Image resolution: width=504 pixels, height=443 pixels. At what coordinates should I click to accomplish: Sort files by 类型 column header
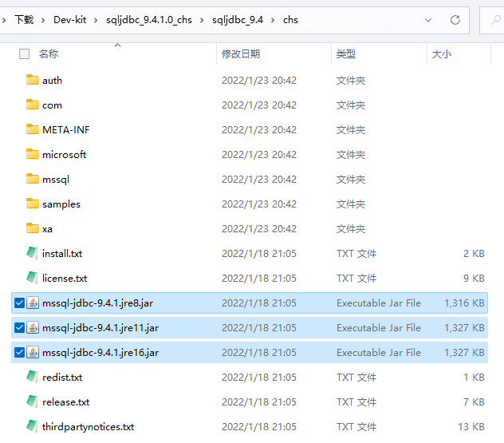[346, 53]
